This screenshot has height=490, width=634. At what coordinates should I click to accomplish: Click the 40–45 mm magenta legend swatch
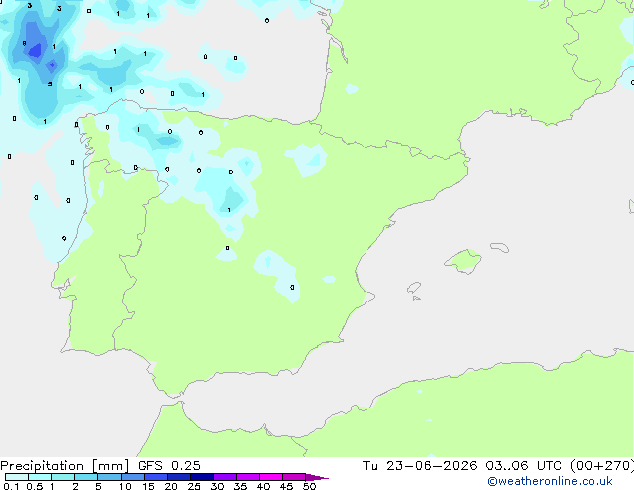(271, 477)
